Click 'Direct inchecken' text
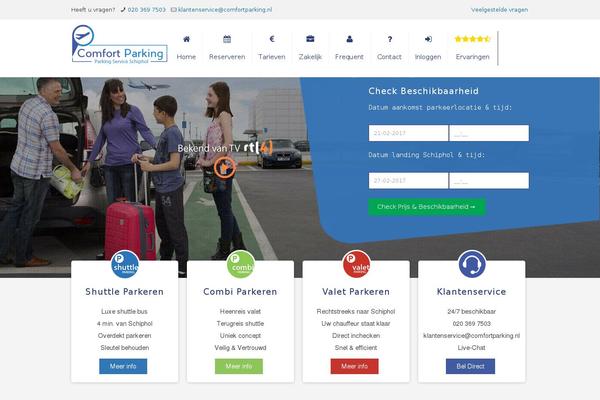600x400 pixels. click(356, 336)
